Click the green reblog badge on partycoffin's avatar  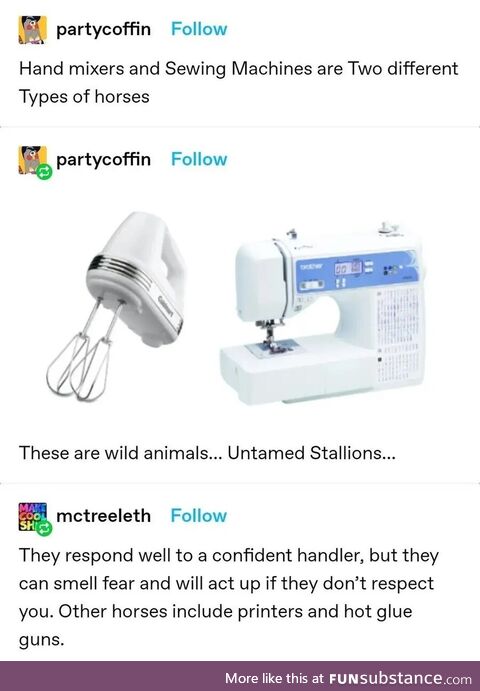pyautogui.click(x=44, y=172)
